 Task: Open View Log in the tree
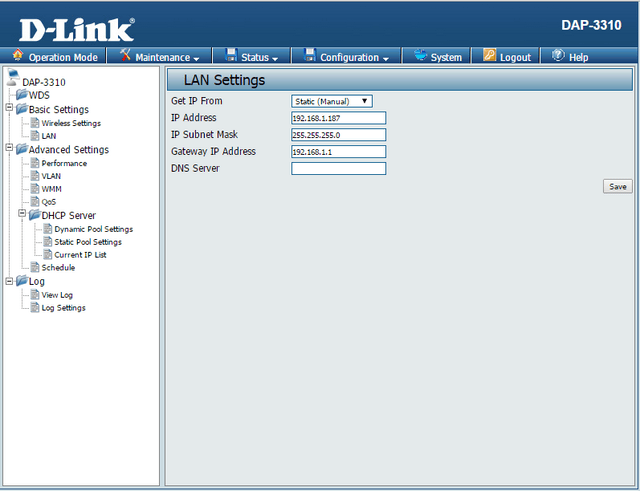(x=57, y=295)
